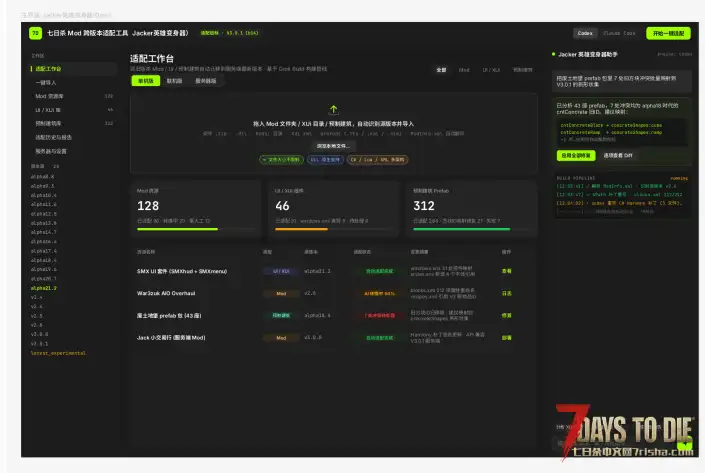Screen dimensions: 705x473
Task: Click the orange Mod badge on War3zuk row
Action: click(281, 293)
